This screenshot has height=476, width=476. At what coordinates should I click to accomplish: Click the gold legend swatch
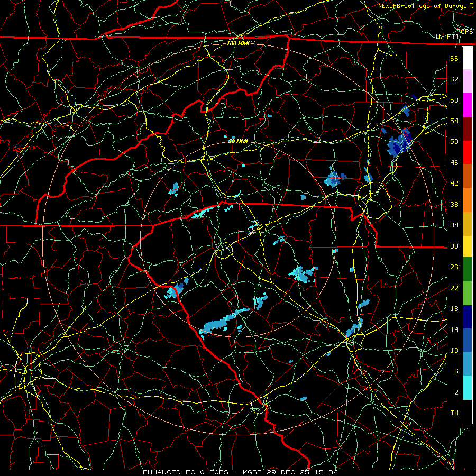coord(467,224)
